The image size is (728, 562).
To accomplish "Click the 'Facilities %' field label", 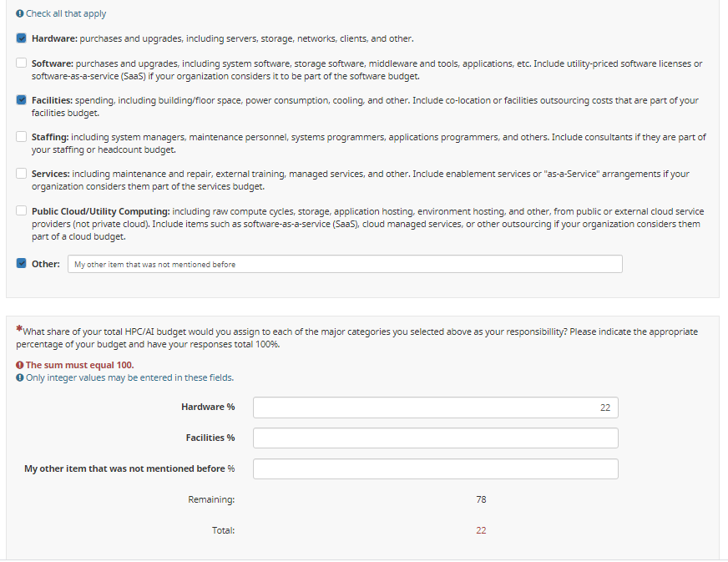I will pos(210,438).
